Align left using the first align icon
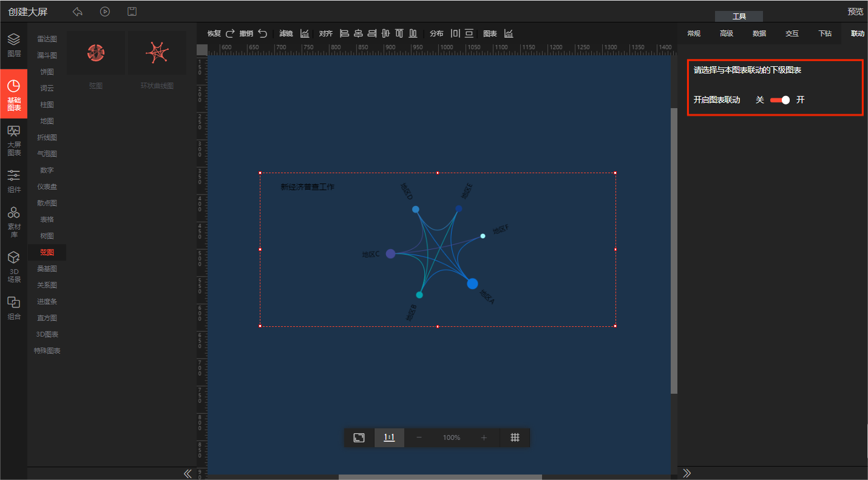The width and height of the screenshot is (868, 480). point(344,33)
